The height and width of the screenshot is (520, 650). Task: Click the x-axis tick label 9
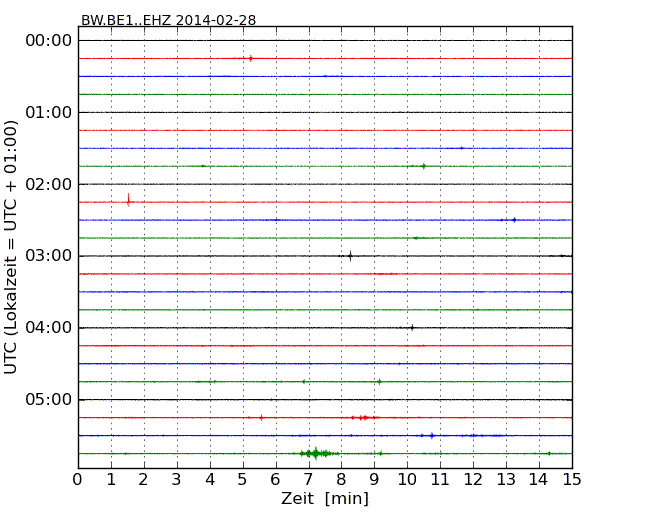click(374, 480)
